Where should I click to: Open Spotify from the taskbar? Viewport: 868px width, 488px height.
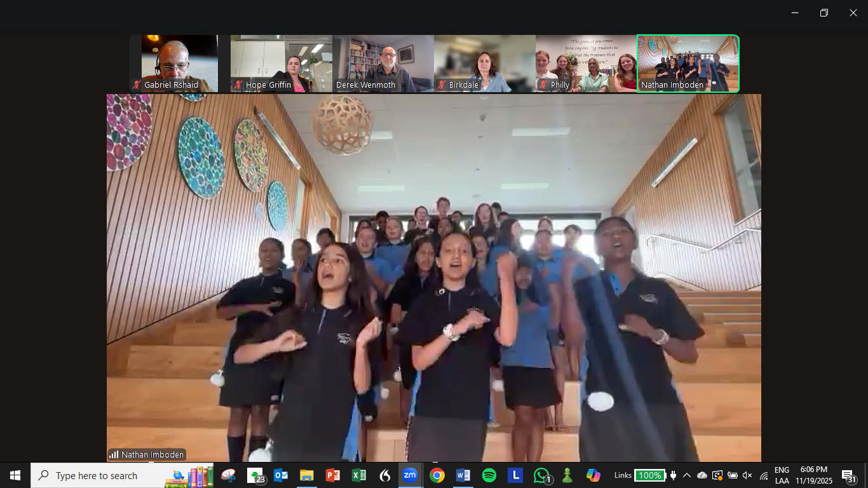[x=489, y=475]
